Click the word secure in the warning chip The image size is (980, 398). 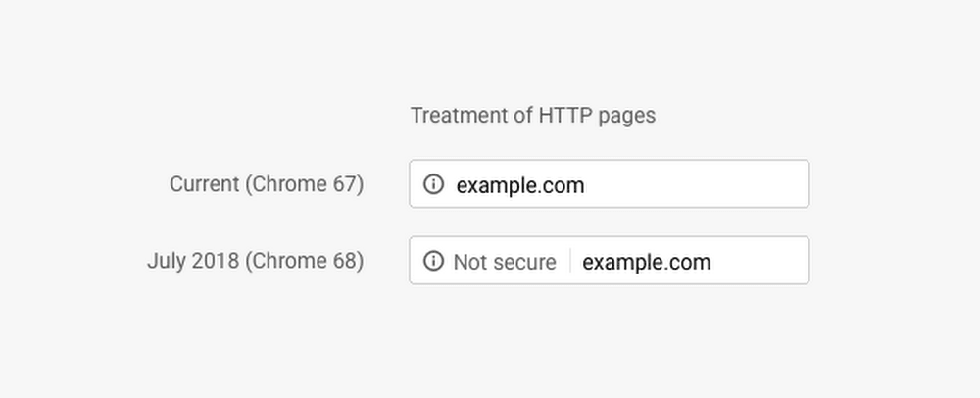[x=524, y=262]
